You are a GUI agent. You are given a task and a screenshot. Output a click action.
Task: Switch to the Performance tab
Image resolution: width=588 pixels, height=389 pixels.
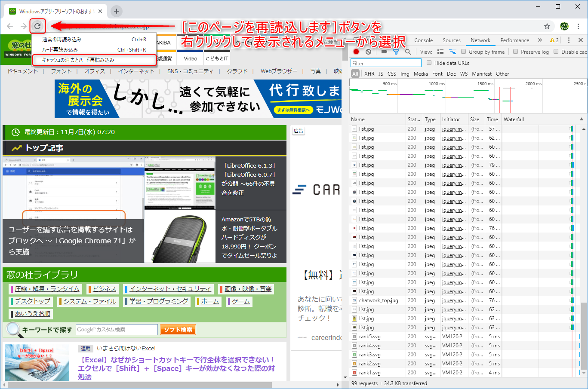coord(515,40)
